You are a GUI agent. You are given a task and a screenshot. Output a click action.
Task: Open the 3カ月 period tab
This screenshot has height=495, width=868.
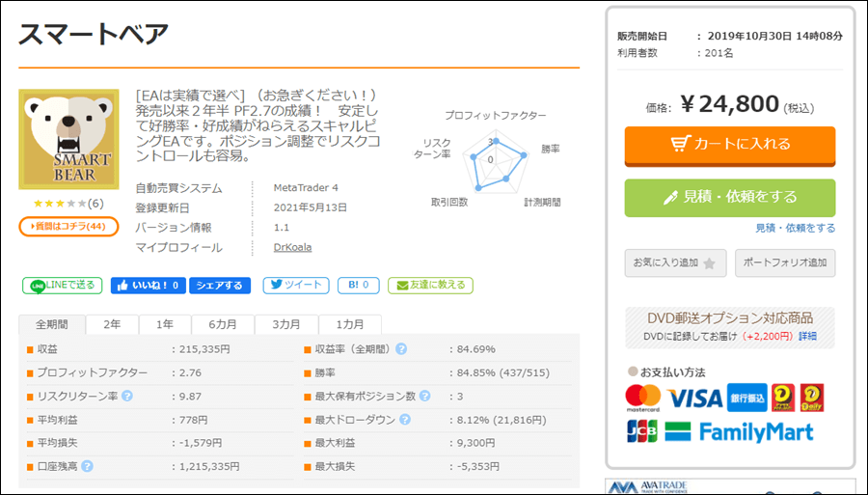coord(286,324)
